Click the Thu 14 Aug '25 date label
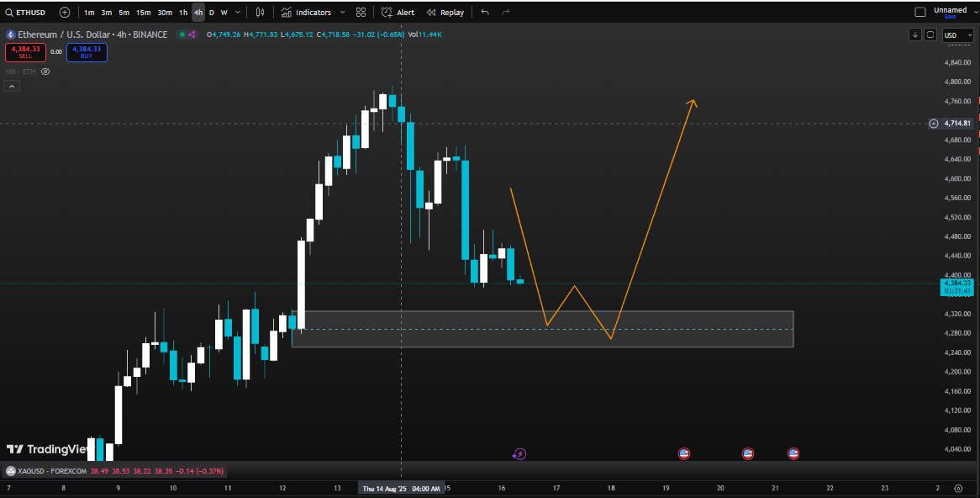980x498 pixels. 401,489
